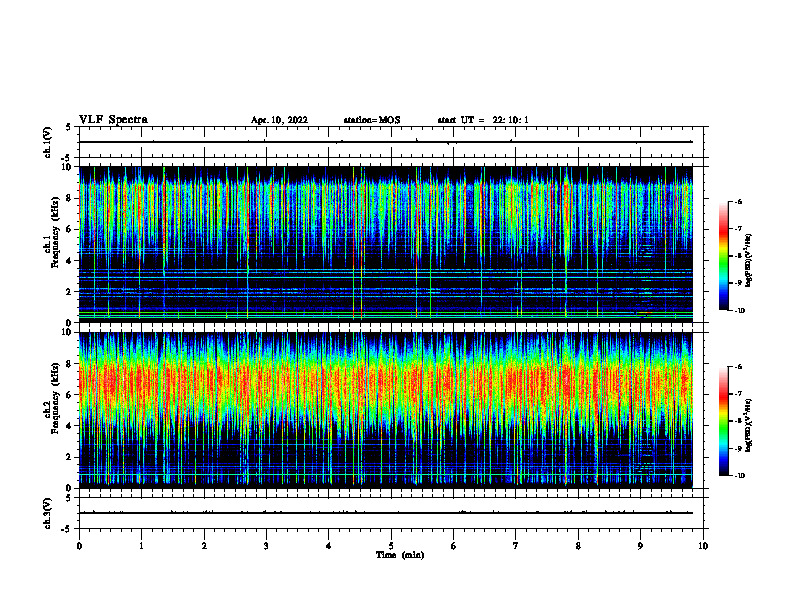Viewport: 792px width, 612px height.
Task: Click the "8" kHz tick on ch.2 spectrogram
Action: click(70, 364)
